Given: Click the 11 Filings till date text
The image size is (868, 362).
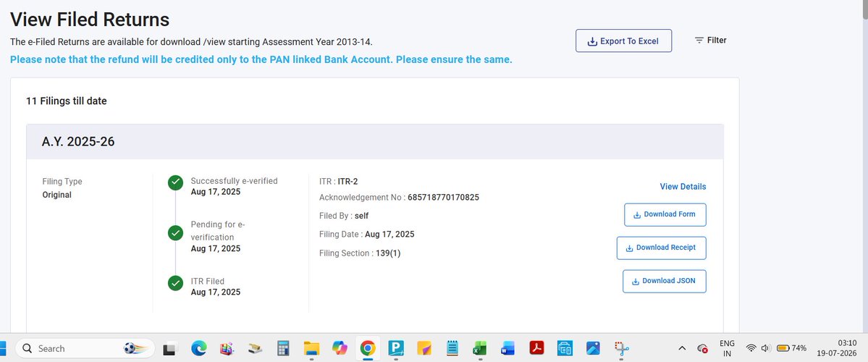Looking at the screenshot, I should (67, 101).
